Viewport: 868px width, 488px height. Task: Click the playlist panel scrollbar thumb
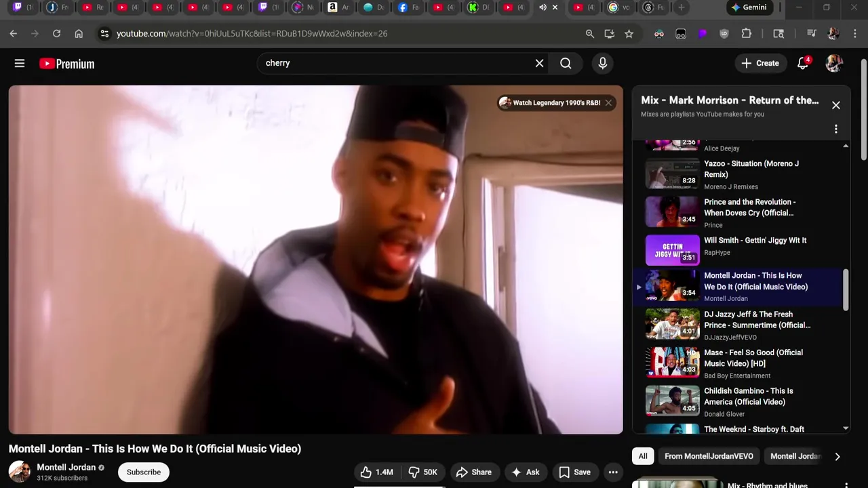[x=846, y=289]
